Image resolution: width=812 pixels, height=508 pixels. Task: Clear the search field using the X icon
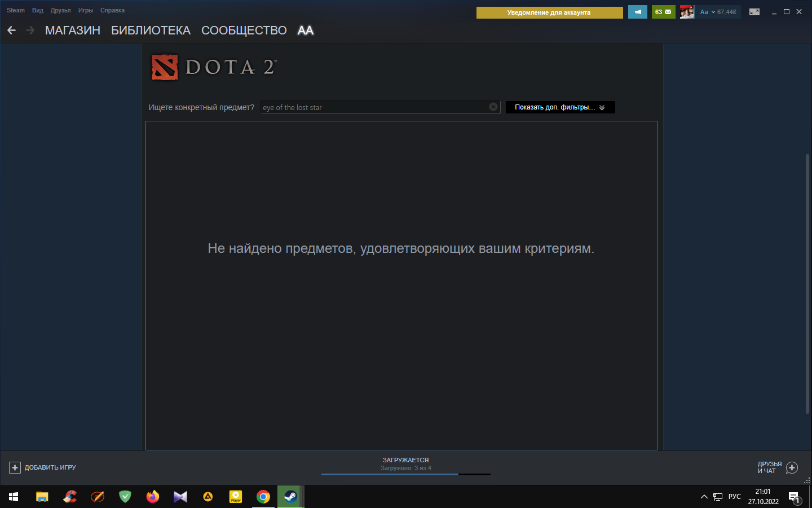493,107
